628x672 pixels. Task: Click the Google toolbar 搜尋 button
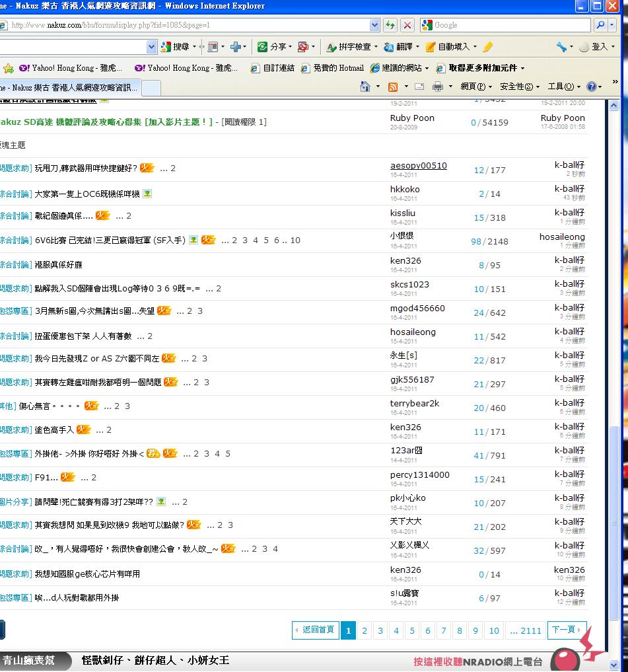(175, 47)
